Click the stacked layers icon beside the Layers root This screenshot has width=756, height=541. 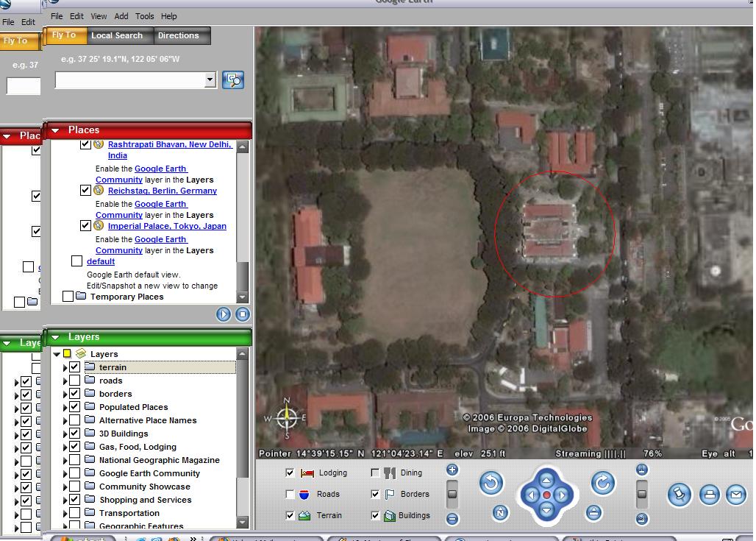click(x=80, y=354)
